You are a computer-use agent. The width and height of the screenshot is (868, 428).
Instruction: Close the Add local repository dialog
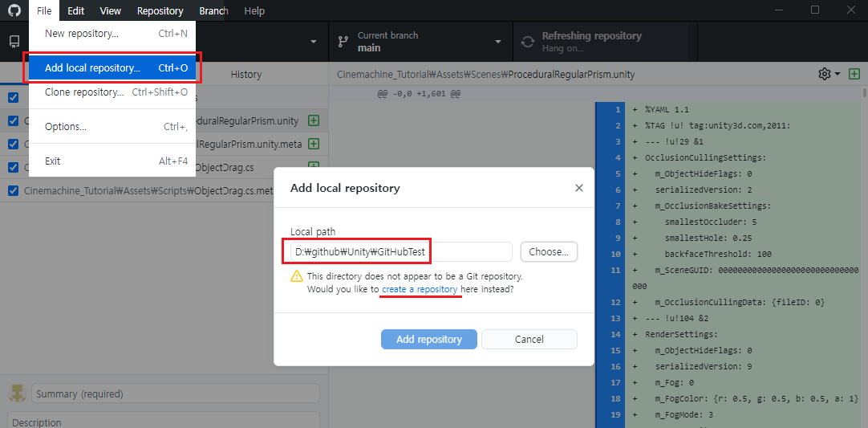tap(579, 188)
